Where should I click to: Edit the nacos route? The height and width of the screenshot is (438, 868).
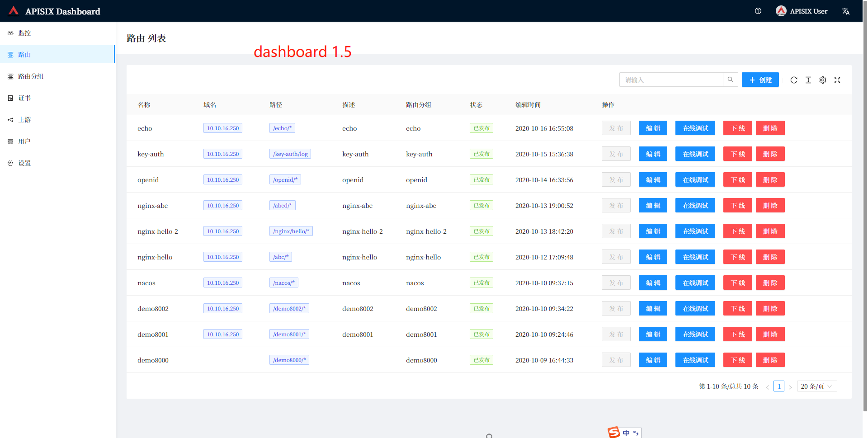653,283
